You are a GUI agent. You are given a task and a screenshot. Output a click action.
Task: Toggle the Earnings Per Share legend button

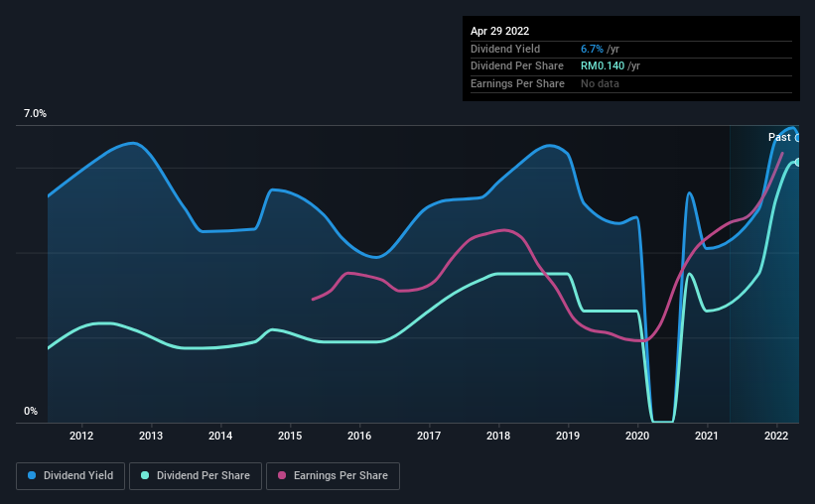coord(333,476)
